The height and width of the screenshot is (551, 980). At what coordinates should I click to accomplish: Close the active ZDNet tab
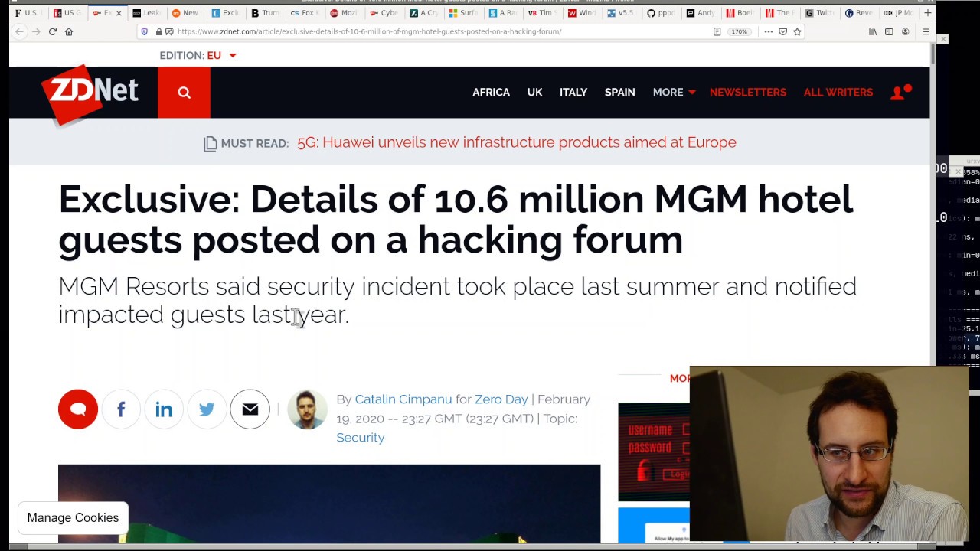click(x=118, y=13)
